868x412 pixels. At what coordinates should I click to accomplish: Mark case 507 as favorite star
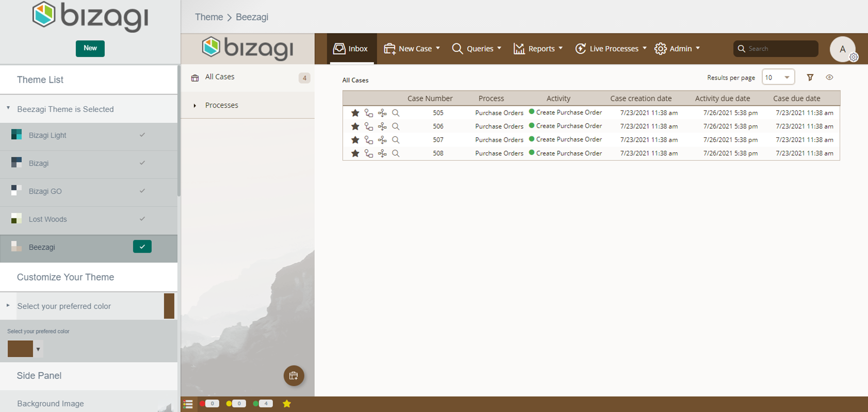point(355,139)
